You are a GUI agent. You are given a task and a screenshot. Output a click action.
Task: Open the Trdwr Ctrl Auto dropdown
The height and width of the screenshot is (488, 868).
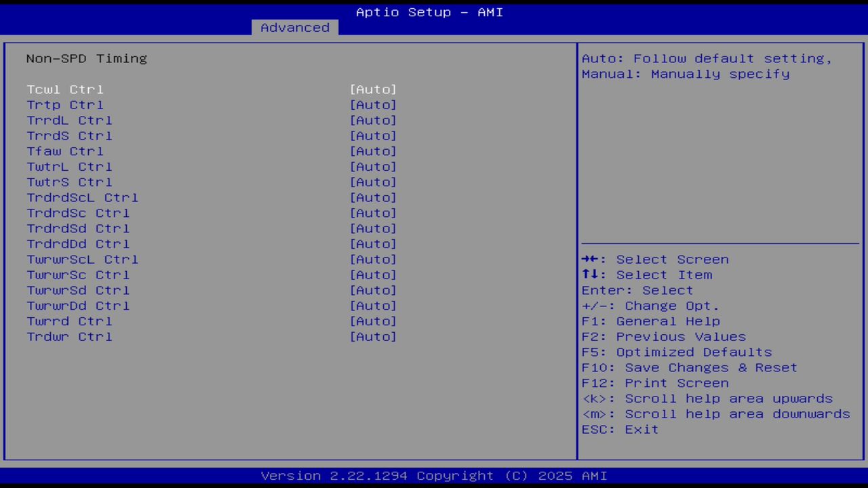(373, 336)
